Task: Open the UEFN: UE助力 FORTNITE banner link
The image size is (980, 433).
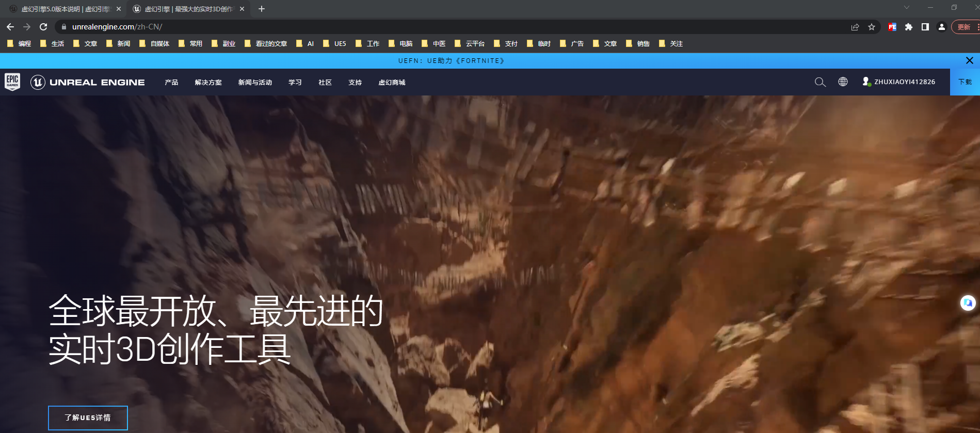Action: coord(452,60)
